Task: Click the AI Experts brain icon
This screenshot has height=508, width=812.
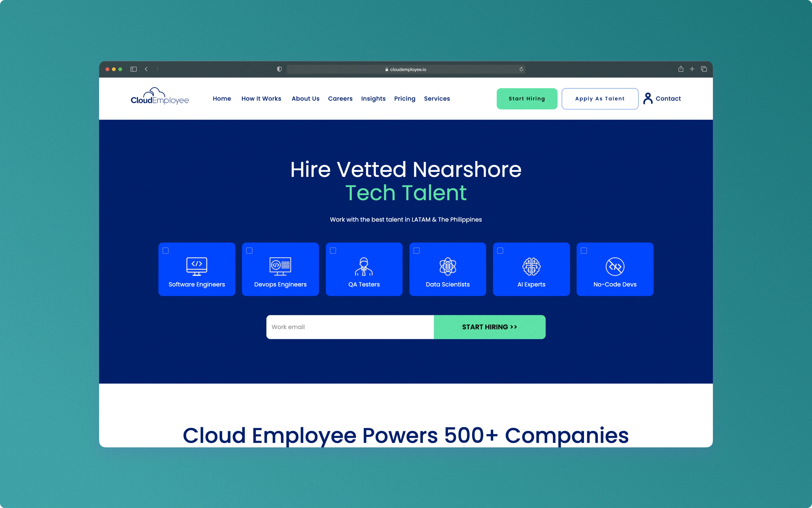Action: (x=531, y=266)
